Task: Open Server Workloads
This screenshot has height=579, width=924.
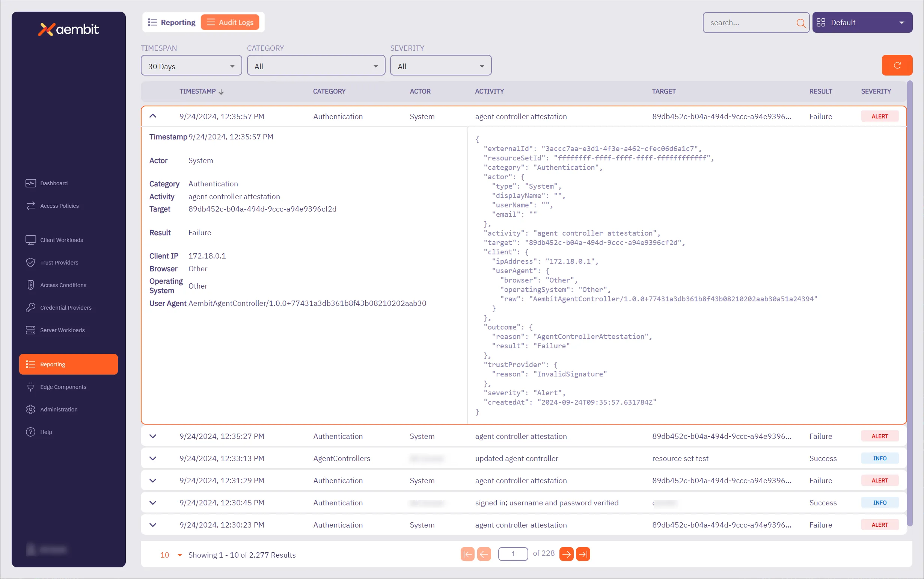Action: click(x=62, y=330)
